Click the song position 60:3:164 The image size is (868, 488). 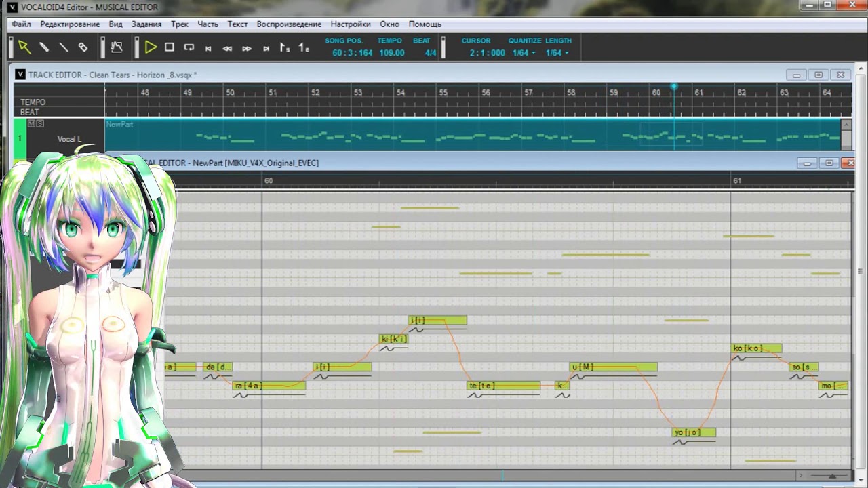pyautogui.click(x=352, y=53)
